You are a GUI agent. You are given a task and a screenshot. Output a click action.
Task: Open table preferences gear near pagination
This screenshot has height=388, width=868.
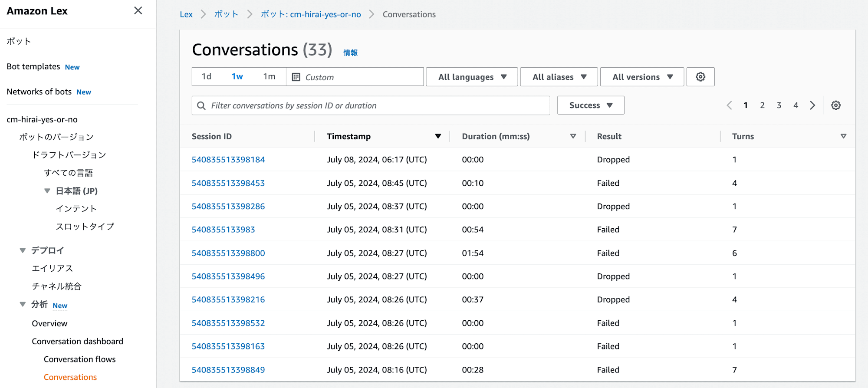coord(836,105)
